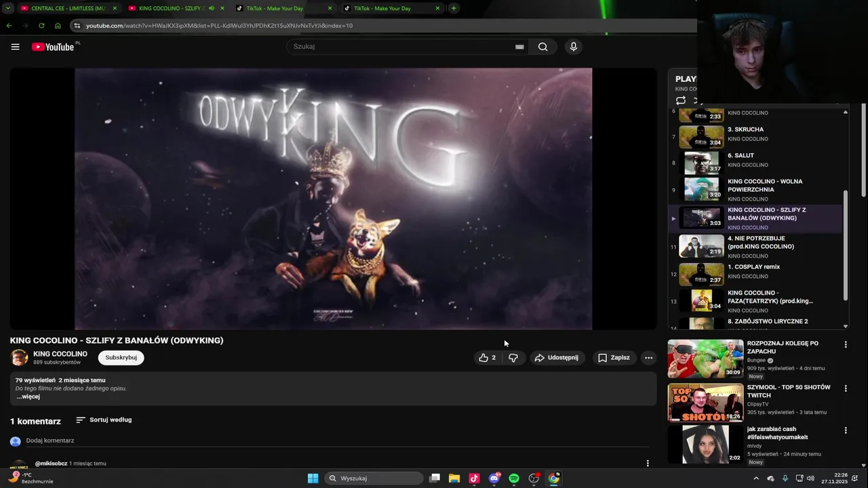Switch to second TikTok - Make Your Day tab
The height and width of the screenshot is (488, 868).
pyautogui.click(x=392, y=8)
